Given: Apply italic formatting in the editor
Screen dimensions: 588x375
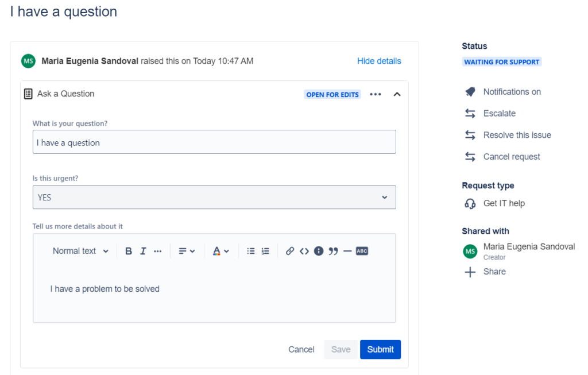Looking at the screenshot, I should click(143, 250).
